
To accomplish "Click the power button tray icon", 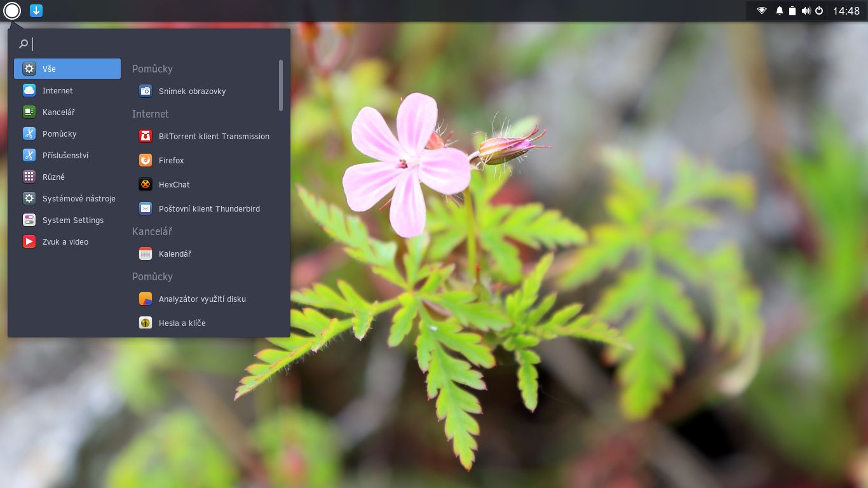I will [x=819, y=11].
